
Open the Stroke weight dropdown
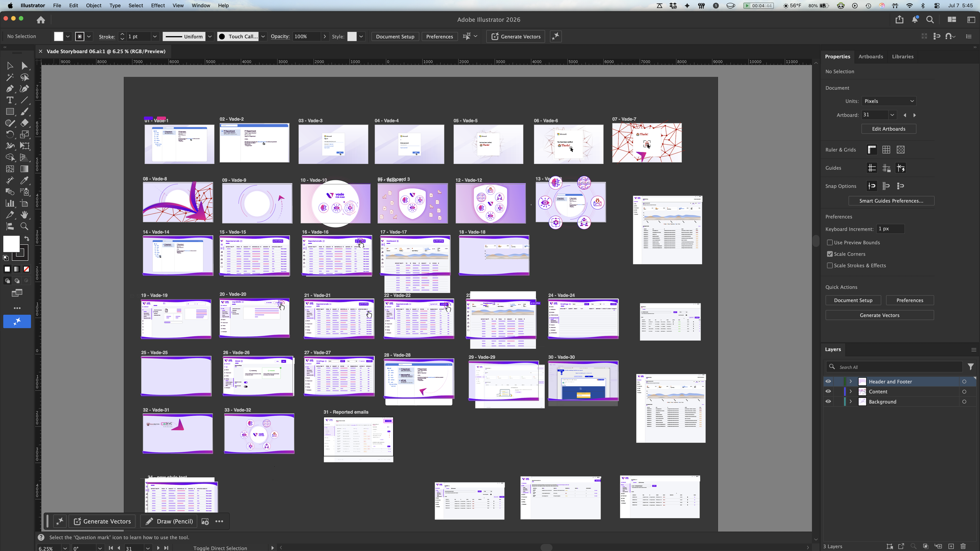tap(155, 36)
